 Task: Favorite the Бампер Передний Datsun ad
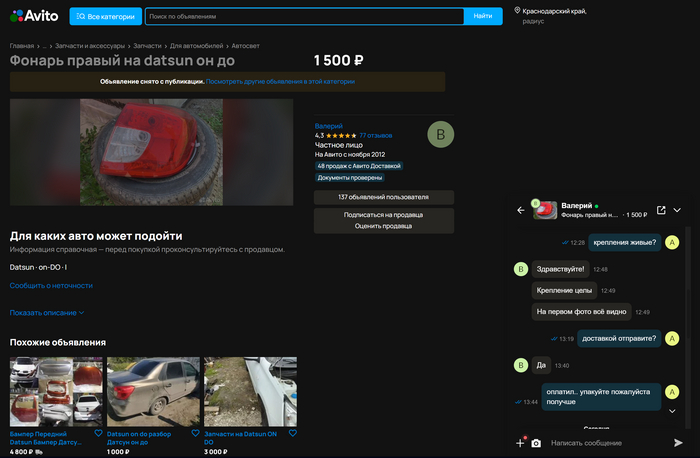click(x=98, y=433)
